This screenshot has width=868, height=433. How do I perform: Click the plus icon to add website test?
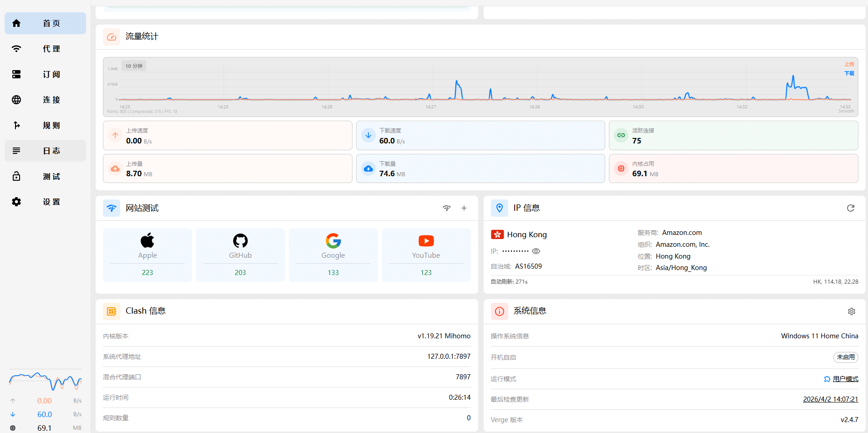[464, 208]
